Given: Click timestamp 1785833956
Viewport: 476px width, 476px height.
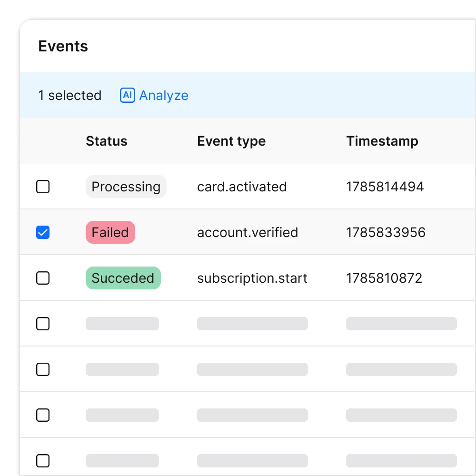Looking at the screenshot, I should point(386,232).
